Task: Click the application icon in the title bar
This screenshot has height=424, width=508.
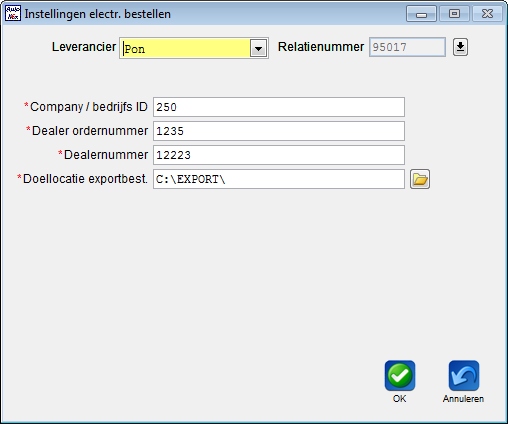Action: 13,13
